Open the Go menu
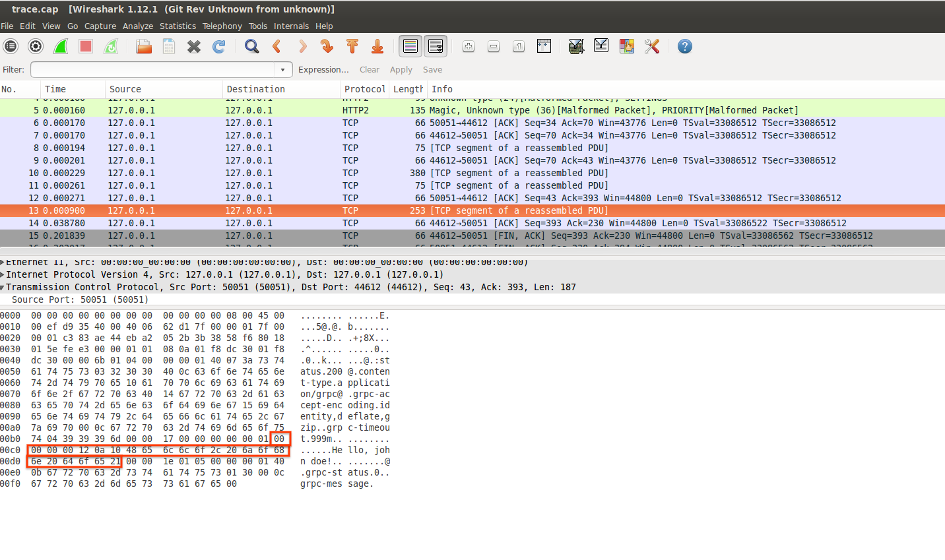Screen dimensions: 945x560 73,26
